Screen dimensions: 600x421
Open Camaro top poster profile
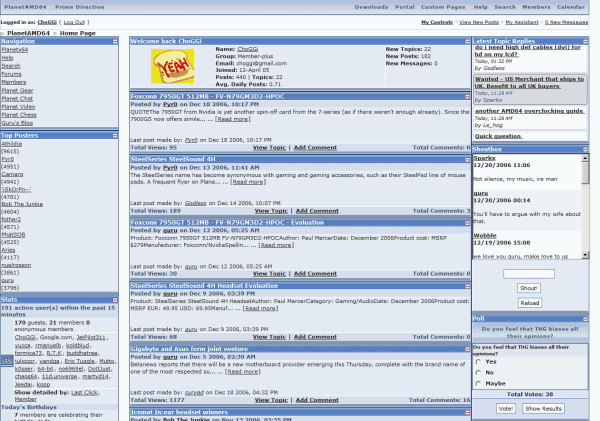tap(12, 174)
